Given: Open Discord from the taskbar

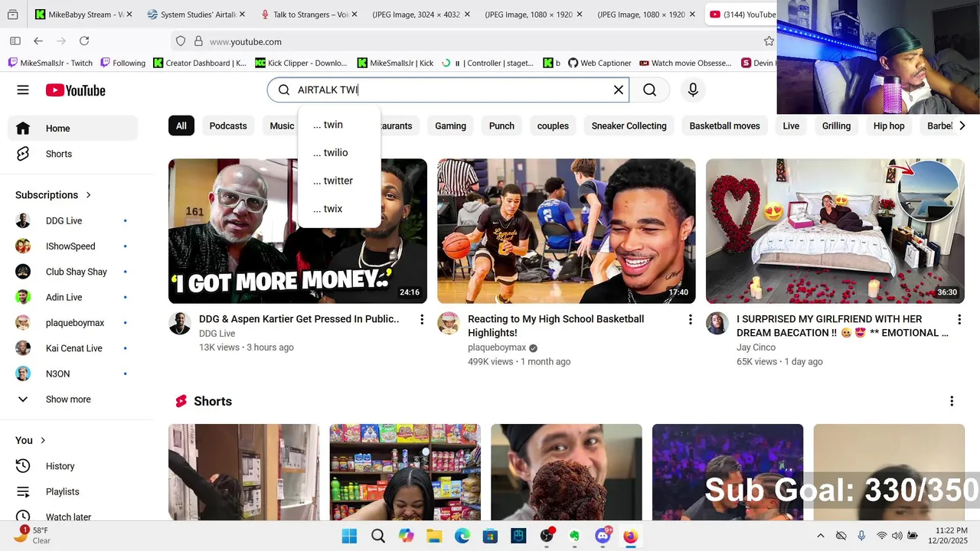Looking at the screenshot, I should pos(603,536).
